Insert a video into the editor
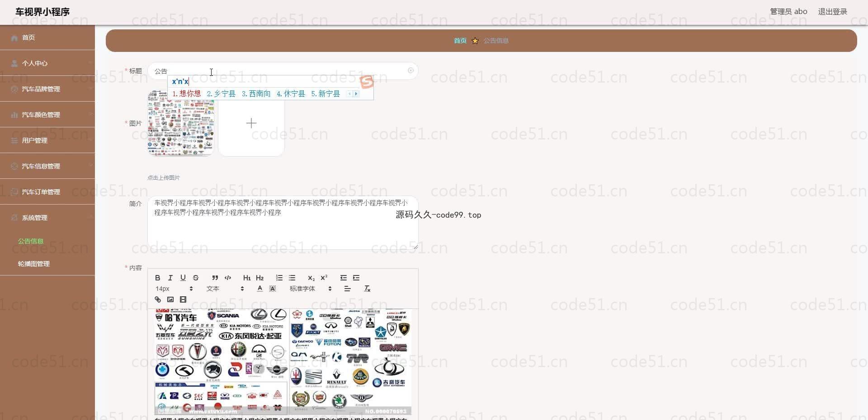Image resolution: width=868 pixels, height=420 pixels. pos(183,299)
